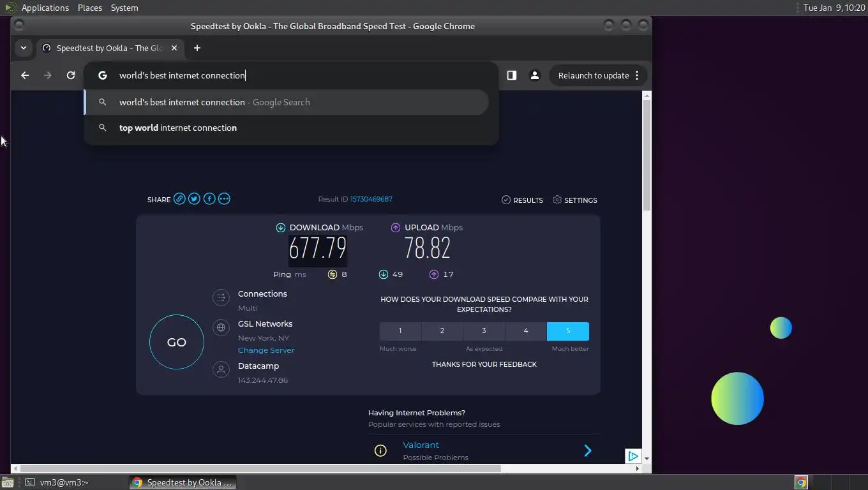Click the upload latency icon showing 17
This screenshot has width=868, height=490.
434,274
